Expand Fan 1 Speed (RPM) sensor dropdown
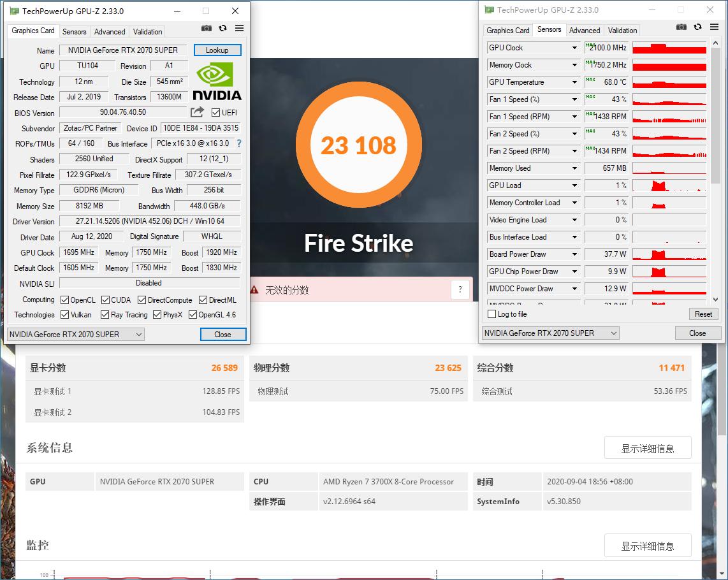Image resolution: width=728 pixels, height=580 pixels. pos(574,117)
